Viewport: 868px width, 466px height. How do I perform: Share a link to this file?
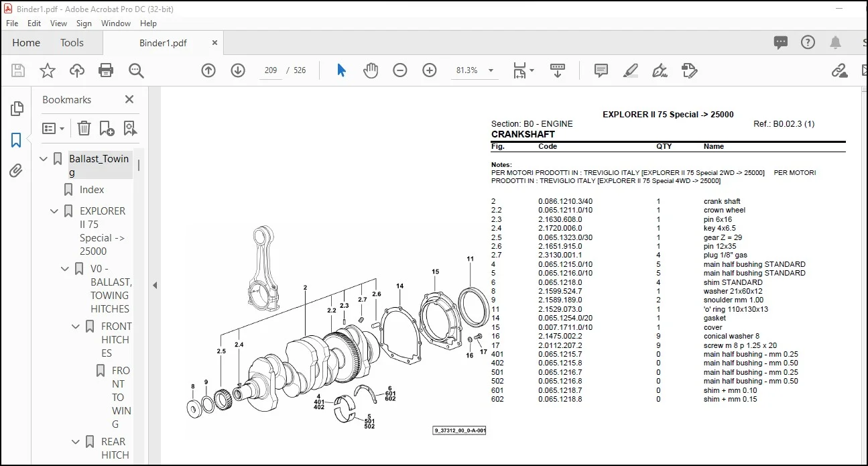click(x=839, y=70)
